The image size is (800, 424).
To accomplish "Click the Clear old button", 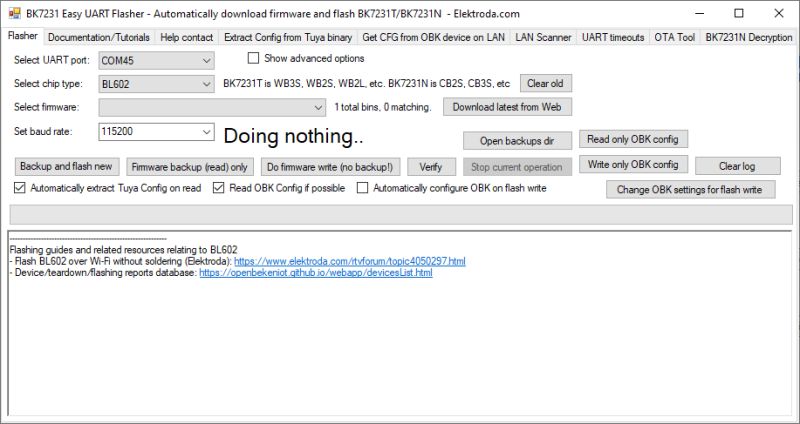I will (x=545, y=83).
